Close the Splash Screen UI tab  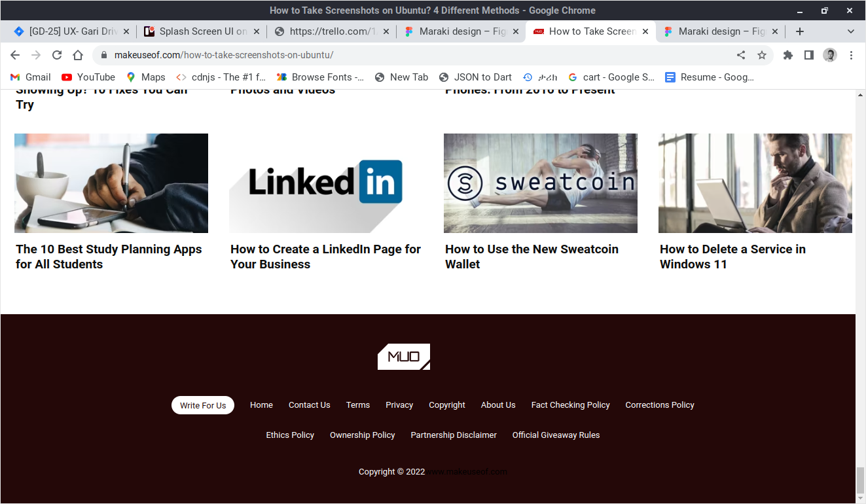tap(256, 31)
